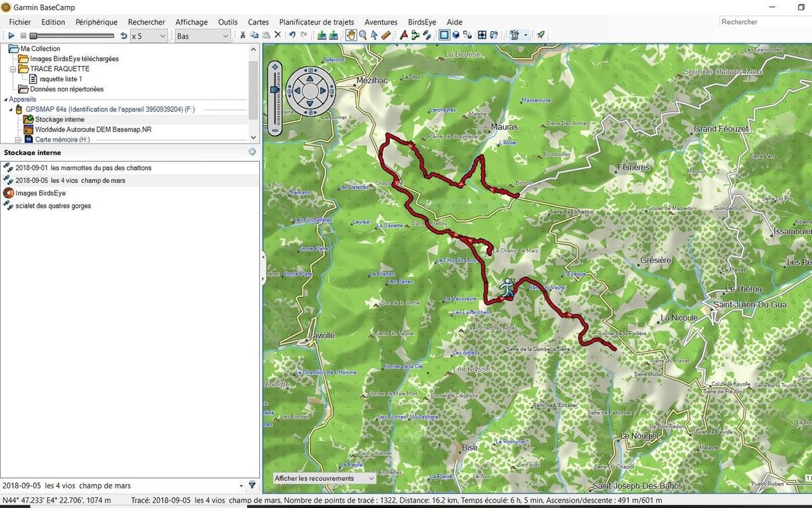Stop playback with the stop button
812x508 pixels.
click(x=23, y=35)
